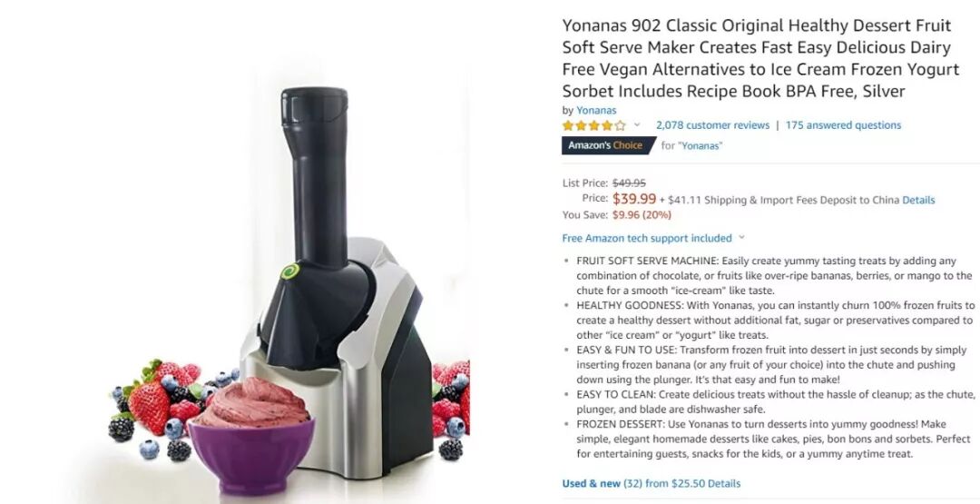The width and height of the screenshot is (980, 504).
Task: Click the green swirl logo on machine
Action: tap(289, 272)
